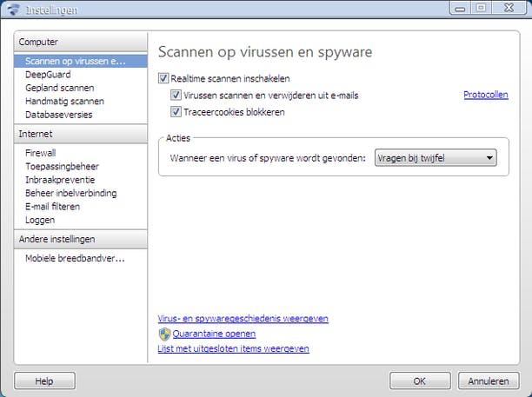The image size is (532, 397).
Task: Go to Handmatig scannen settings
Action: click(64, 101)
